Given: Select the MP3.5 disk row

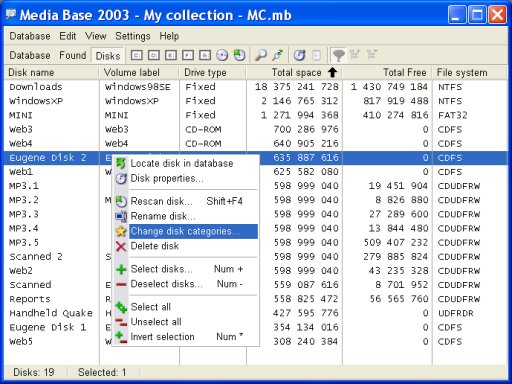Looking at the screenshot, I should (256, 243).
